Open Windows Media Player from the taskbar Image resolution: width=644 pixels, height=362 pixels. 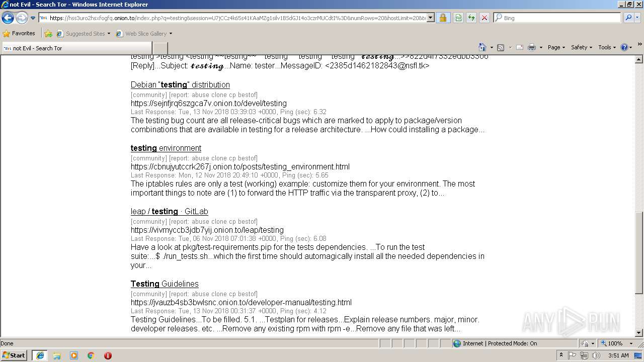pyautogui.click(x=74, y=355)
